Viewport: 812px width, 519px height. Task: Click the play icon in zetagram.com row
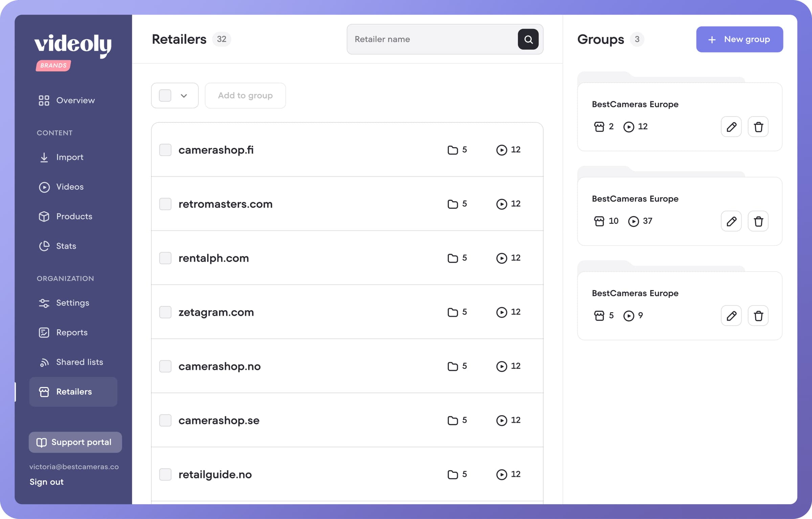(x=501, y=312)
